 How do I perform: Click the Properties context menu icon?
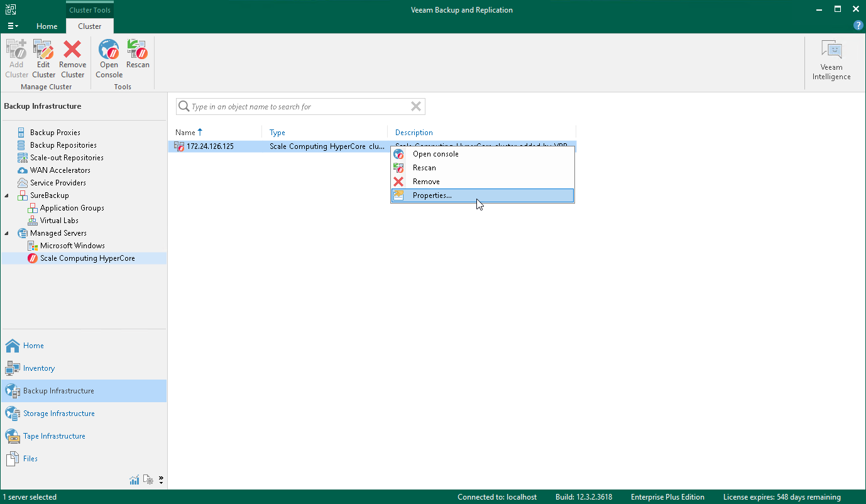pyautogui.click(x=398, y=195)
